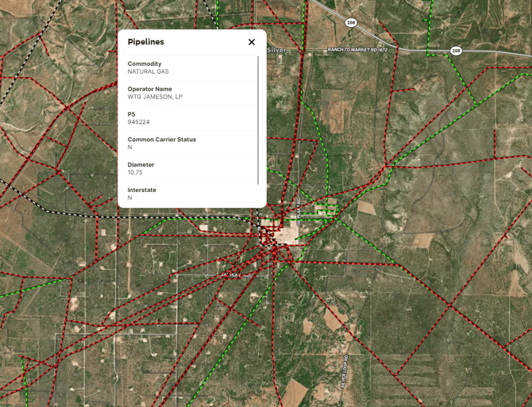Click the Common Carrier Status label
The height and width of the screenshot is (407, 532).
pyautogui.click(x=162, y=140)
